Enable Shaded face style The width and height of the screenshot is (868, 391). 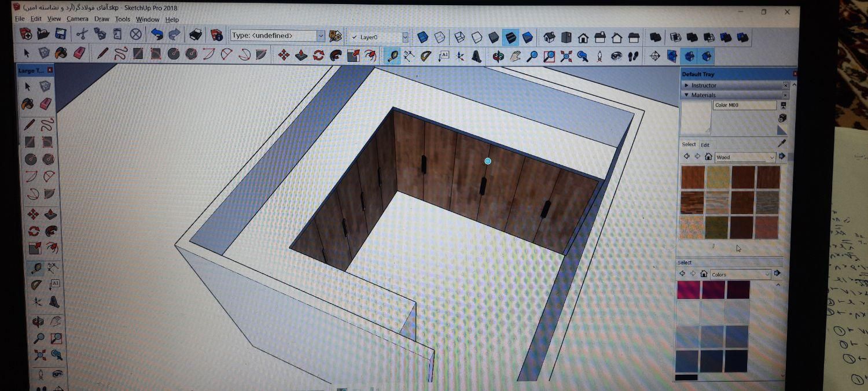(x=494, y=38)
